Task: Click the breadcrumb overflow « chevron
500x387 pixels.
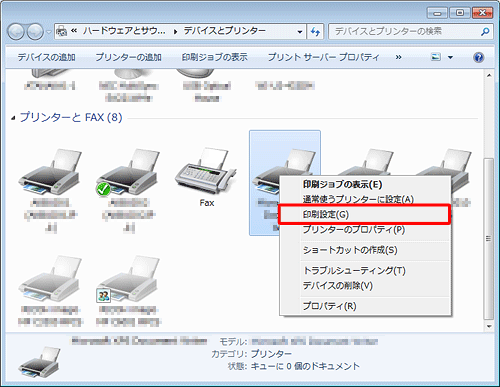Action: [74, 31]
